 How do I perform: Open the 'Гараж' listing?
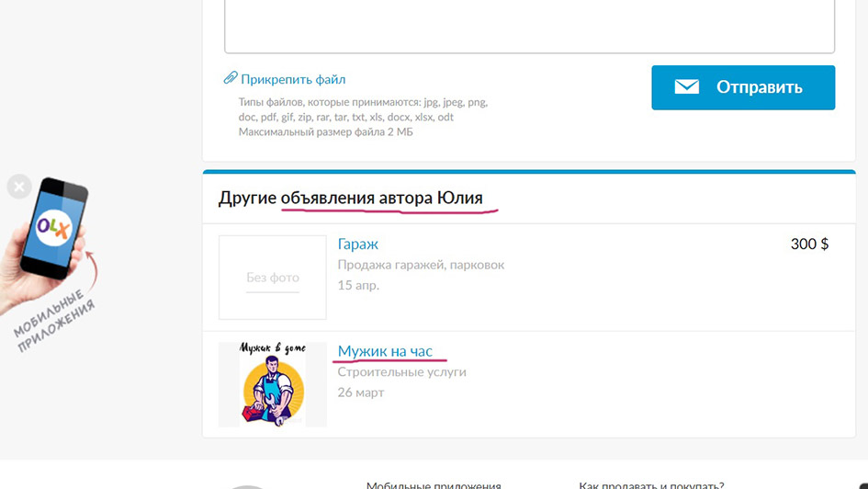357,244
